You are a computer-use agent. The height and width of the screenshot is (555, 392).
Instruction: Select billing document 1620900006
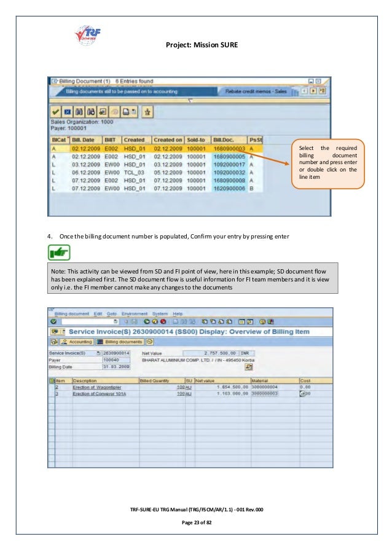(229, 189)
